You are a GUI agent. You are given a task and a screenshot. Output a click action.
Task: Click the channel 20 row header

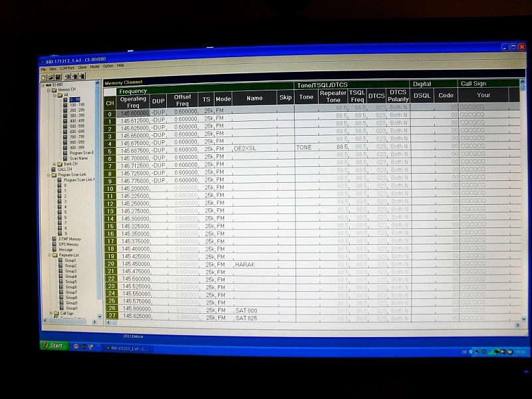[110, 264]
